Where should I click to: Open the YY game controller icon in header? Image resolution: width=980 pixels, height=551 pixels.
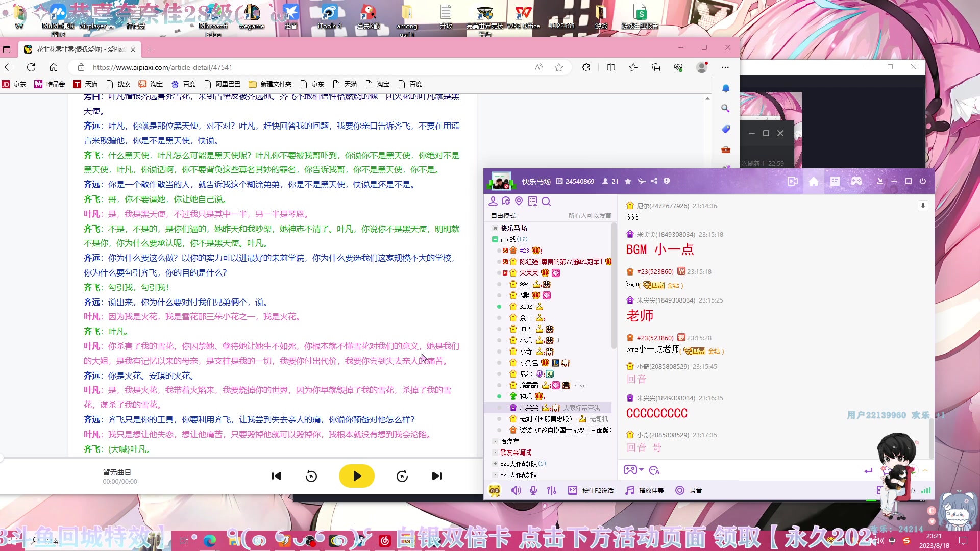[x=856, y=182]
